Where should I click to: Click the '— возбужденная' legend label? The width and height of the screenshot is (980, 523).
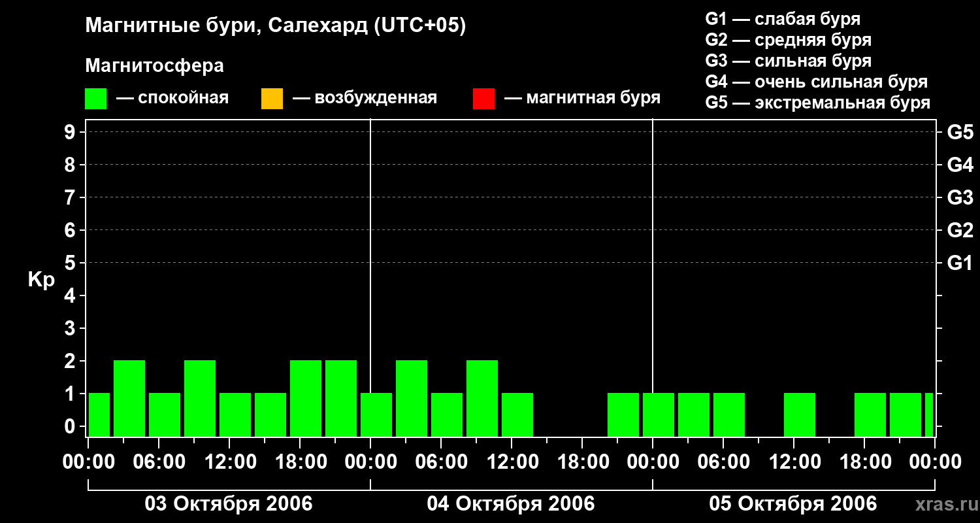pyautogui.click(x=365, y=99)
